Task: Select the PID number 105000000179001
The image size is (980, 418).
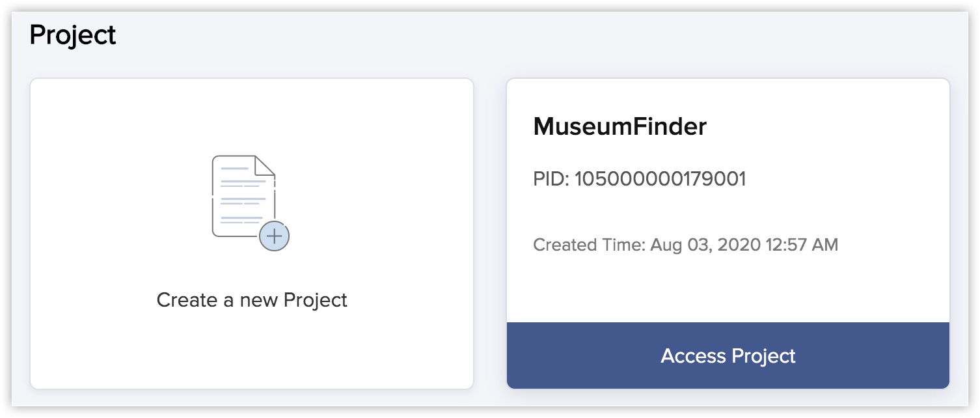Action: click(660, 179)
